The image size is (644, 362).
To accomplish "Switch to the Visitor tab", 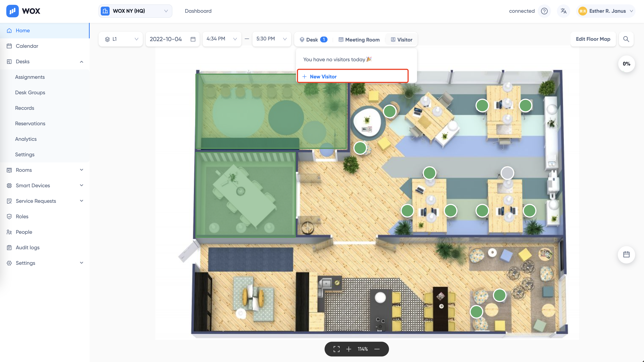I will click(402, 39).
